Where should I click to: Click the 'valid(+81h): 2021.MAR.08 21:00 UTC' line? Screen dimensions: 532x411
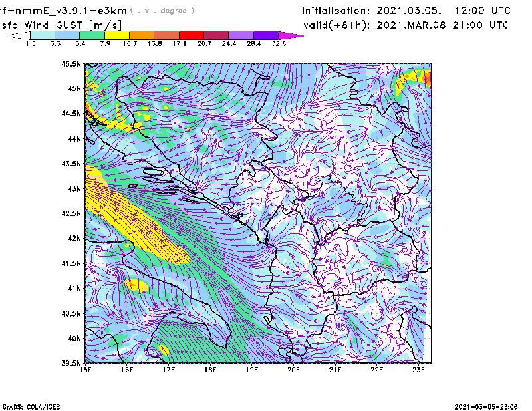point(406,25)
